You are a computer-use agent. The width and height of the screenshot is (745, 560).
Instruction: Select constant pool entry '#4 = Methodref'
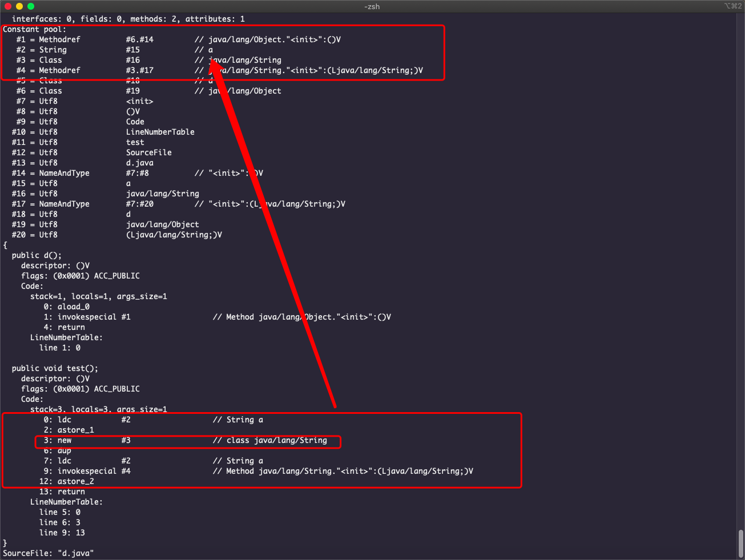click(x=220, y=70)
